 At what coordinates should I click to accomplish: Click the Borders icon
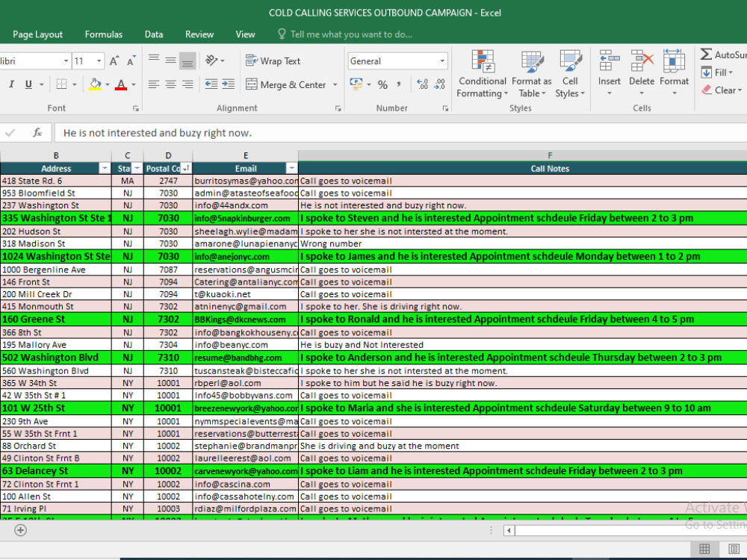(61, 84)
